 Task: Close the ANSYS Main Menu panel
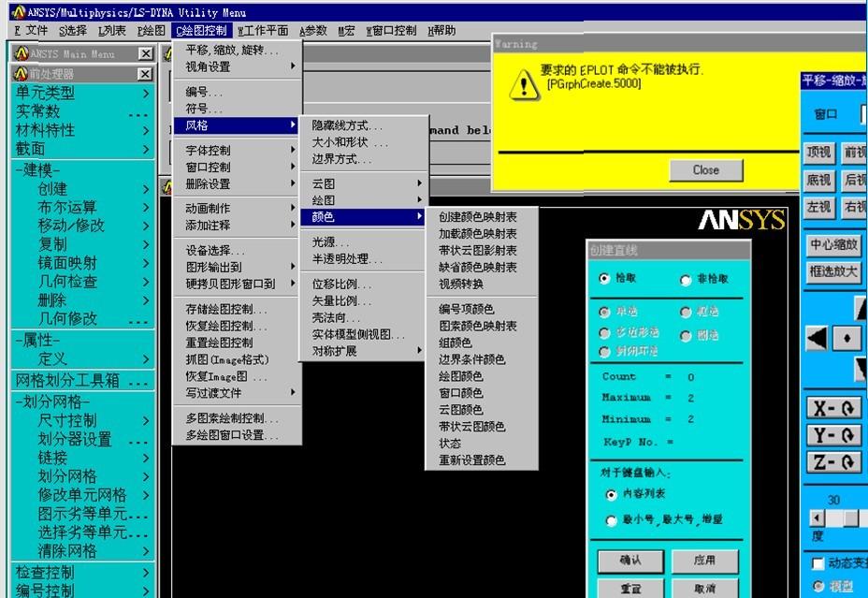(x=145, y=54)
